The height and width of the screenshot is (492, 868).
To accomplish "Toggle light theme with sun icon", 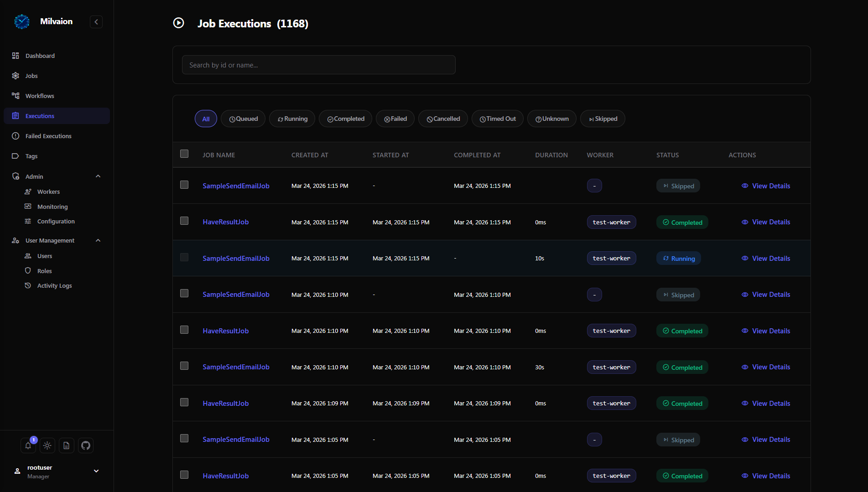I will [47, 445].
